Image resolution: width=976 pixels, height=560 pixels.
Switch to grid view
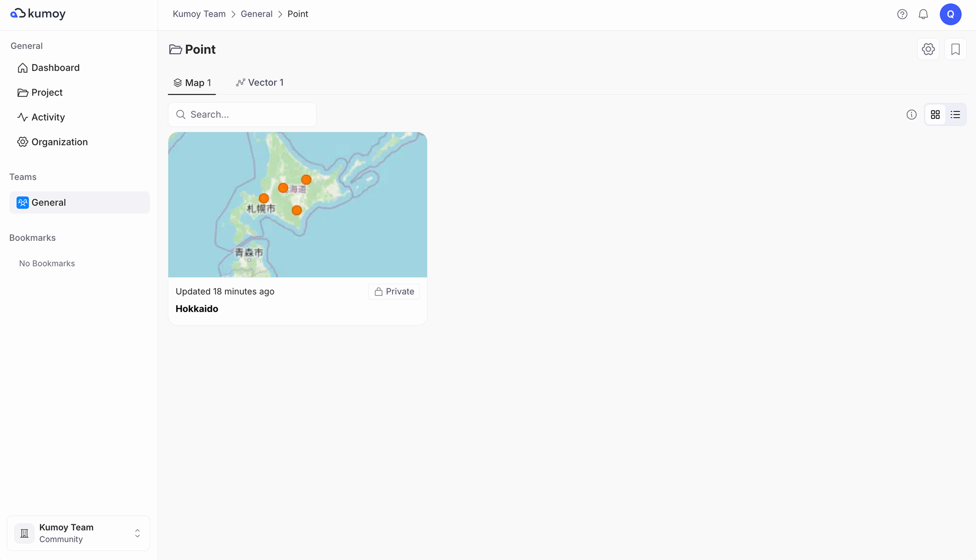pyautogui.click(x=935, y=115)
